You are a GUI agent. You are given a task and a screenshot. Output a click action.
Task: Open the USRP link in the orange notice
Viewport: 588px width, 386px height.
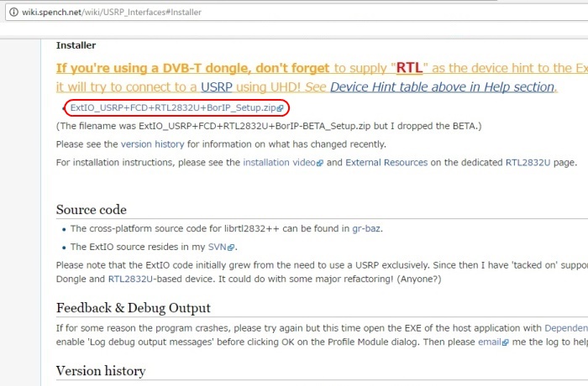[x=217, y=87]
